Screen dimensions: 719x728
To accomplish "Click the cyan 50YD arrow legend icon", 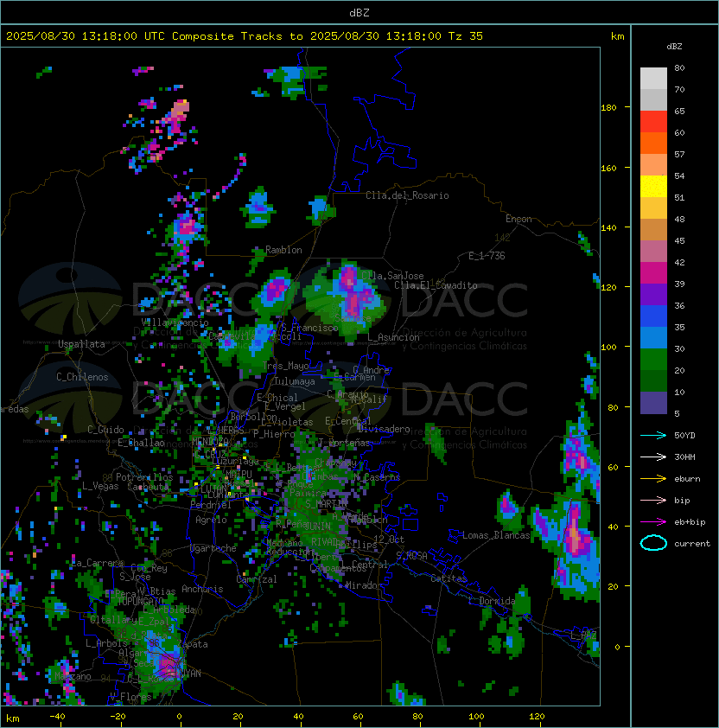I will tap(653, 436).
